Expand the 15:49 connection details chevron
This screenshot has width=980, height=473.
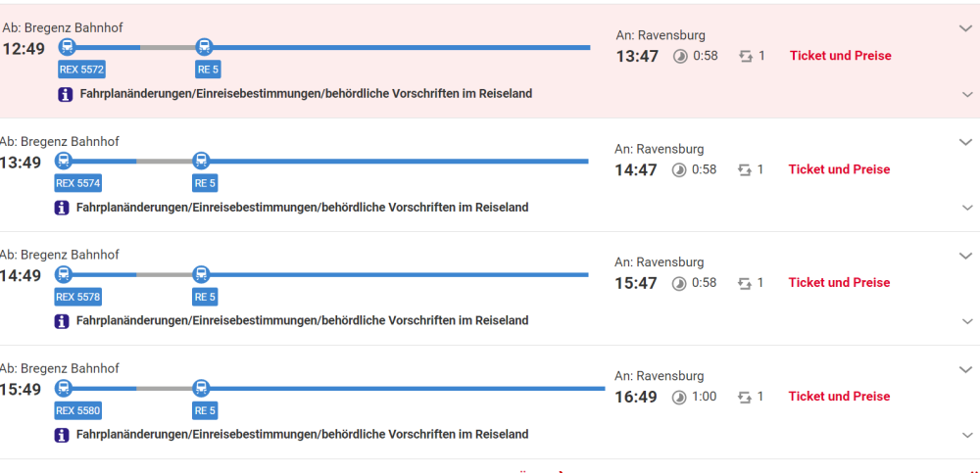pyautogui.click(x=965, y=370)
